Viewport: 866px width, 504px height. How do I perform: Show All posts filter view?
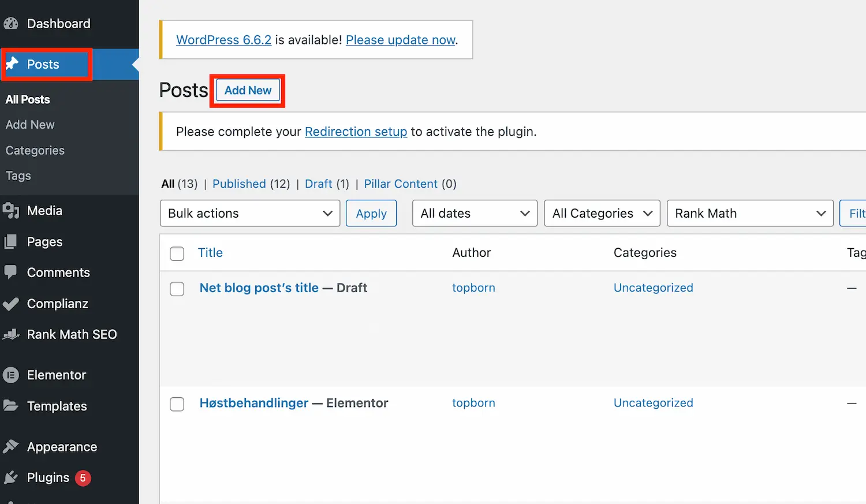pyautogui.click(x=168, y=184)
